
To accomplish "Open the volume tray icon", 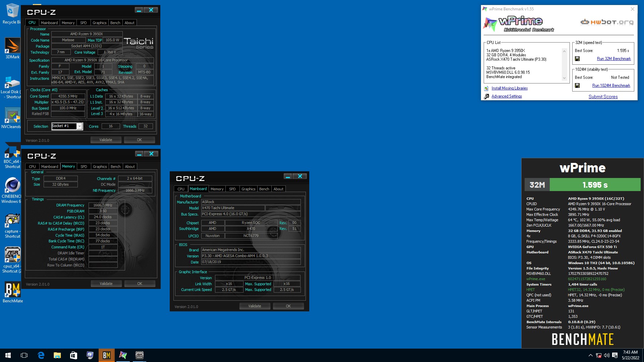I will tap(607, 355).
